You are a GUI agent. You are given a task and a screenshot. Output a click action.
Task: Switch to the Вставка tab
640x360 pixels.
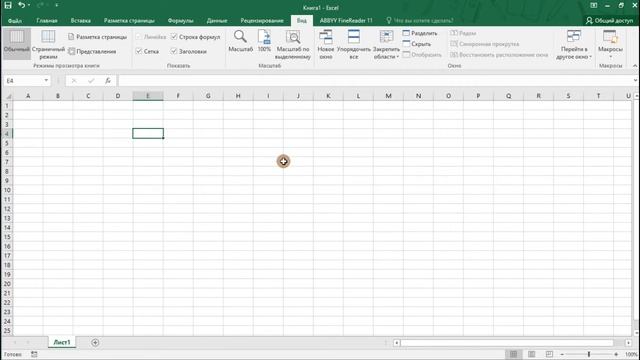[x=80, y=20]
